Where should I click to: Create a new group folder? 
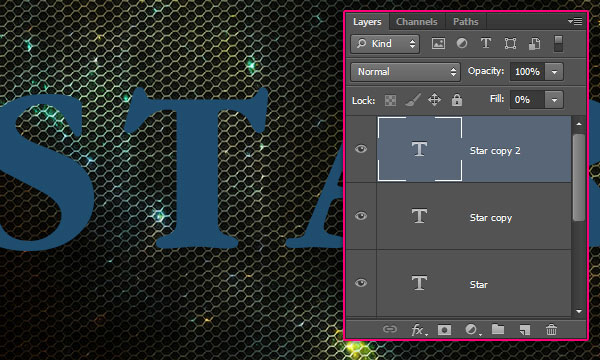(x=498, y=329)
